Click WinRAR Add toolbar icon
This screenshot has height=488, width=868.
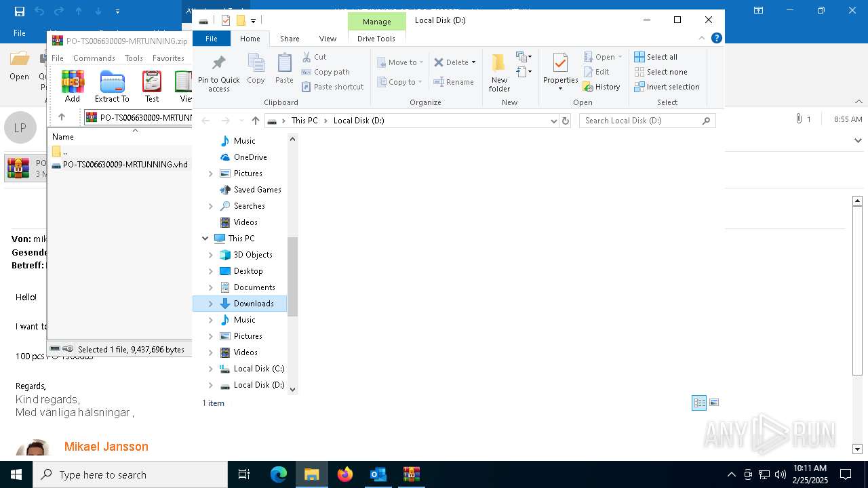(73, 86)
